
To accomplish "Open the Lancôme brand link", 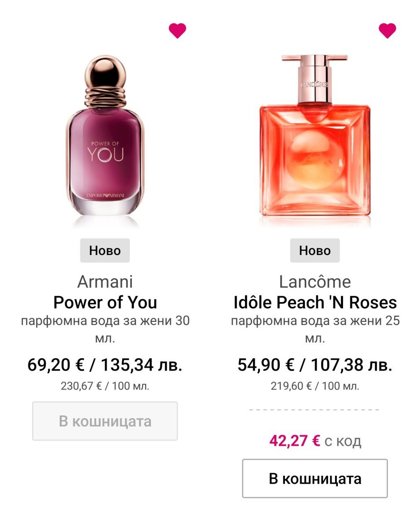I will tap(315, 281).
